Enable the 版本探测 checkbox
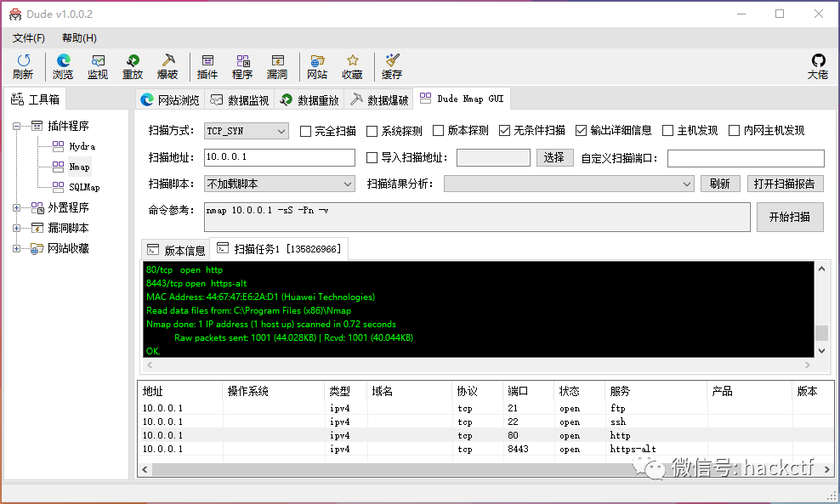 point(438,131)
